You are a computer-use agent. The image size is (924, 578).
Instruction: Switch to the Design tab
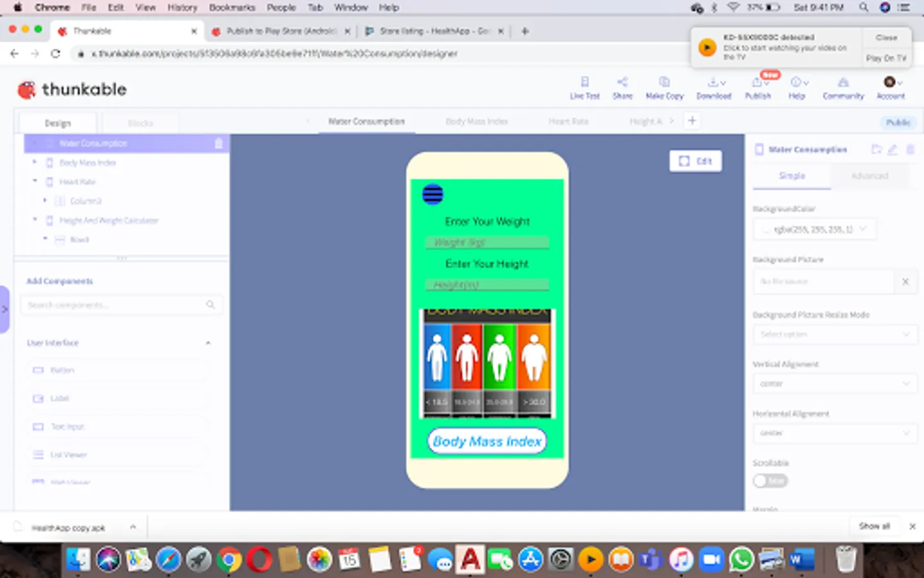coord(58,123)
